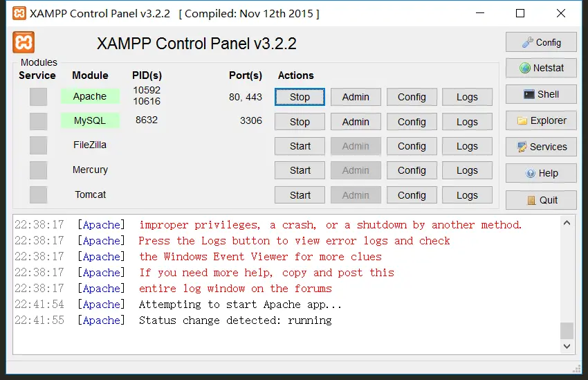Toggle the FileZilla service install box
Image resolution: width=588 pixels, height=380 pixels.
(x=38, y=145)
